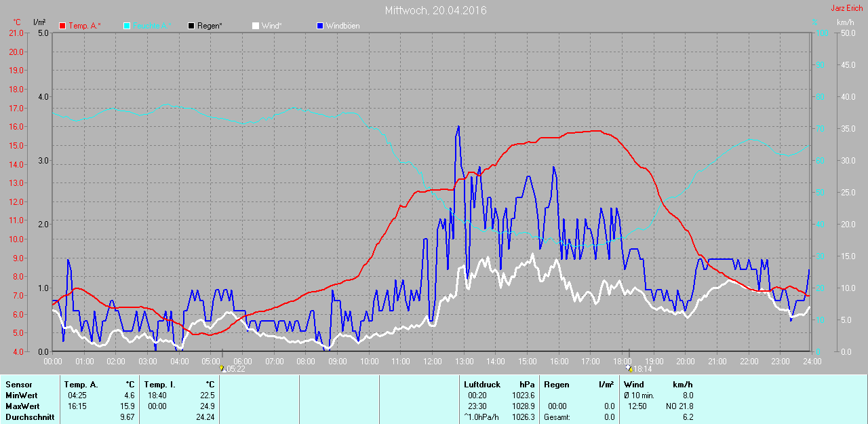Click the 'MinWert' row header
This screenshot has height=424, width=868.
pos(21,396)
